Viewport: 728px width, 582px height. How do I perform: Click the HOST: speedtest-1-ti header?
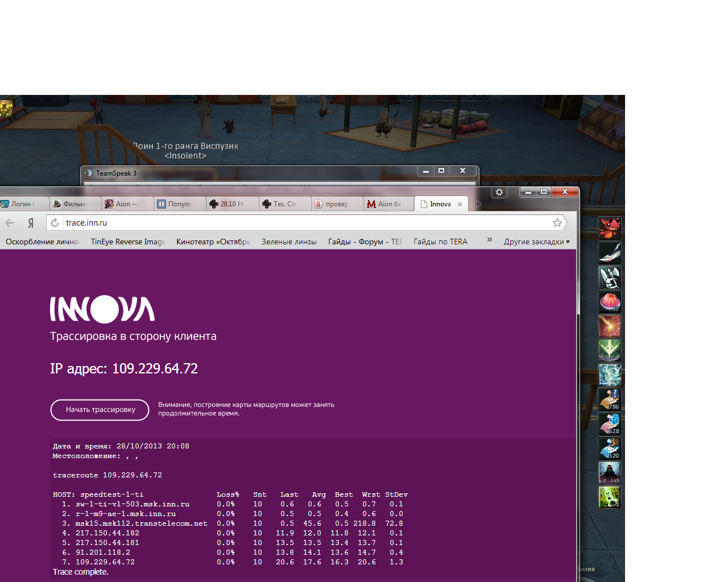click(x=98, y=494)
